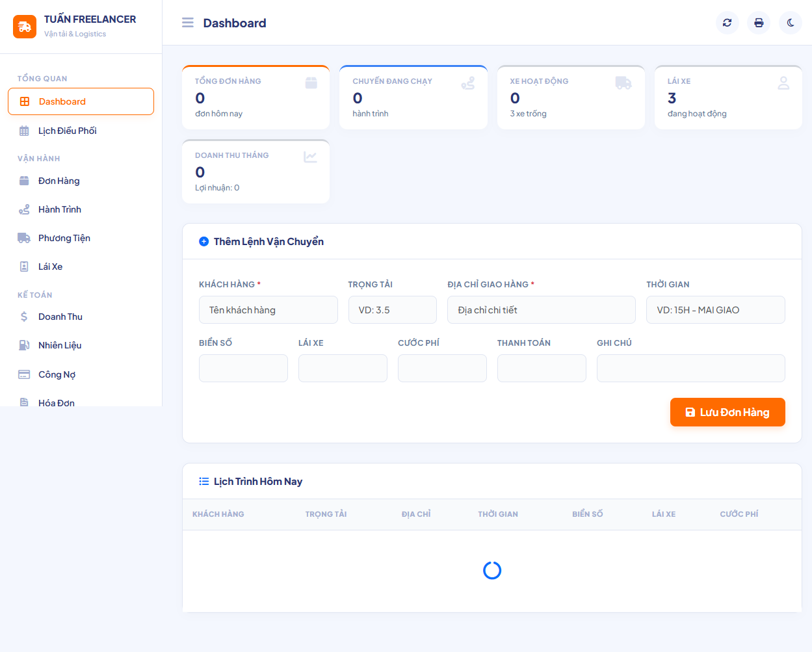Click the Phương Tiện truck icon
This screenshot has height=652, width=812.
24,238
